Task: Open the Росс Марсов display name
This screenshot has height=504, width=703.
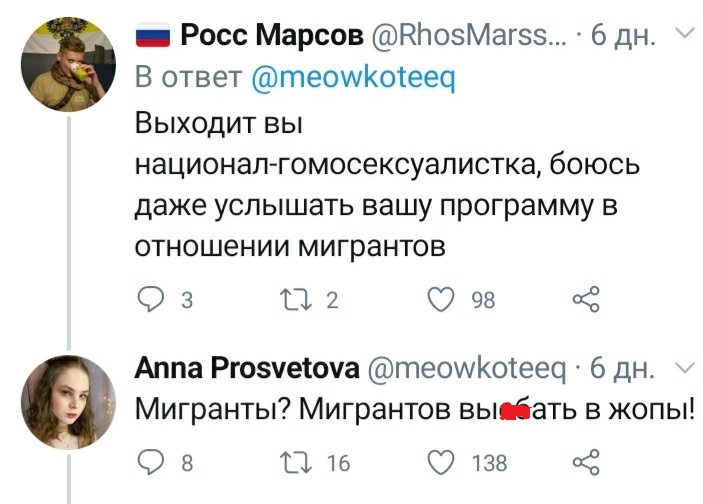Action: [272, 39]
